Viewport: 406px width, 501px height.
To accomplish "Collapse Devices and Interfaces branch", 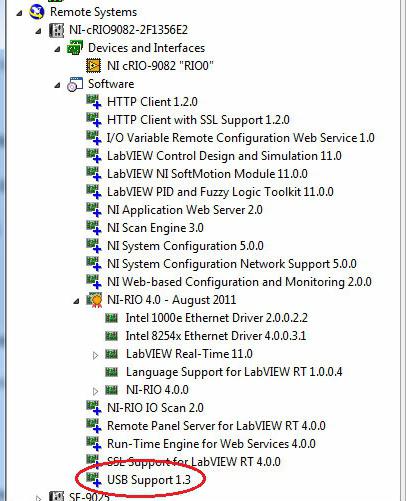I will coord(57,49).
